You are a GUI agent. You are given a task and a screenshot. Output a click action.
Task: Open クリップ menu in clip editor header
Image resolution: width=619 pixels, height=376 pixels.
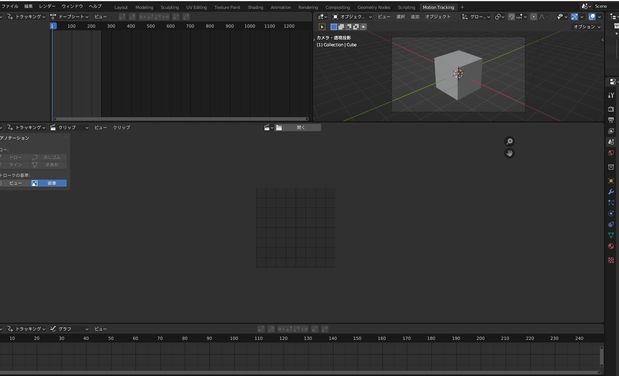122,128
